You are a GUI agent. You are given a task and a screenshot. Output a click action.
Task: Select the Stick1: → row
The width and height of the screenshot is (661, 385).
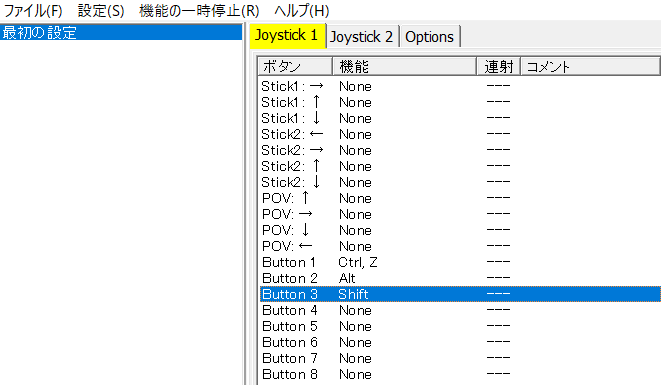pyautogui.click(x=460, y=86)
